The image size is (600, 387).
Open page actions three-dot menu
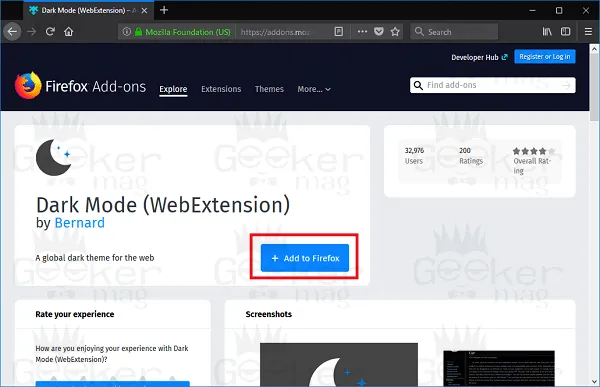point(362,32)
